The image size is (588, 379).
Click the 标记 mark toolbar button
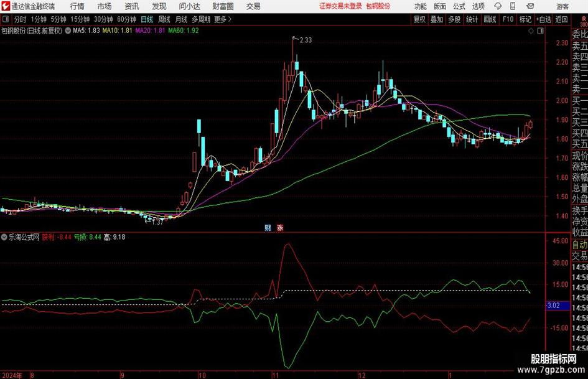coord(525,19)
